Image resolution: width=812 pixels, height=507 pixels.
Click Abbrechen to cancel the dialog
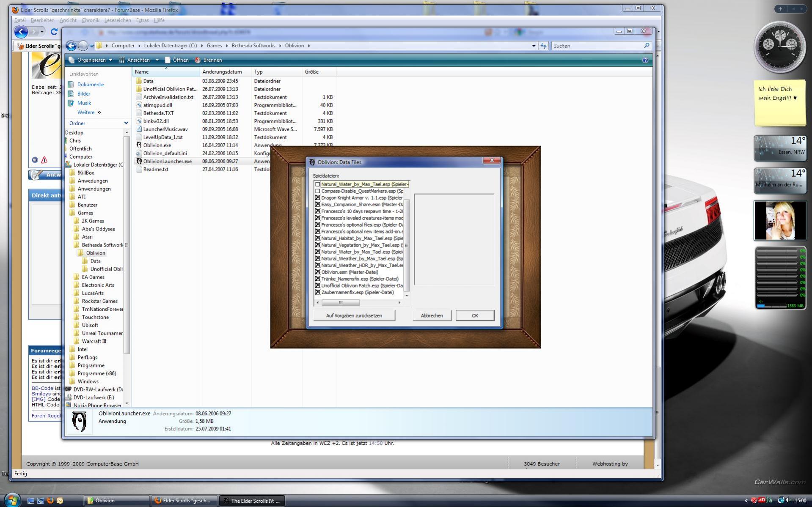coord(432,315)
